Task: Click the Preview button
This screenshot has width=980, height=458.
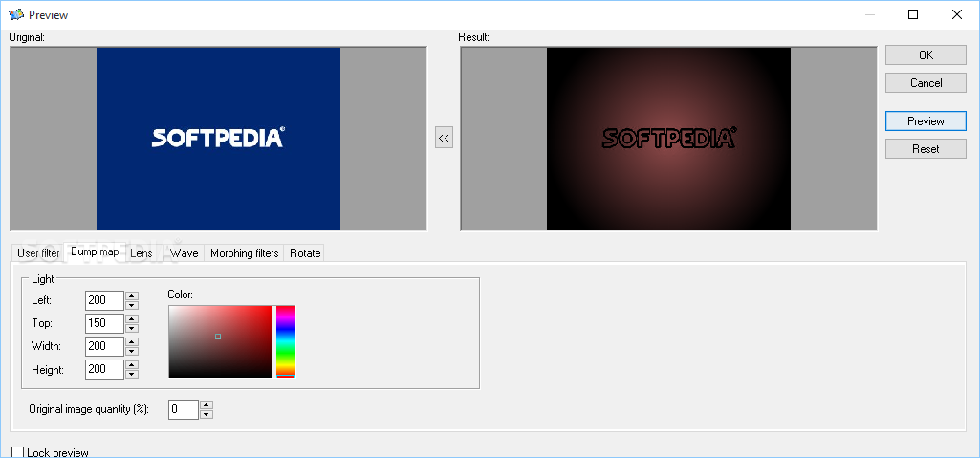Action: pyautogui.click(x=926, y=121)
